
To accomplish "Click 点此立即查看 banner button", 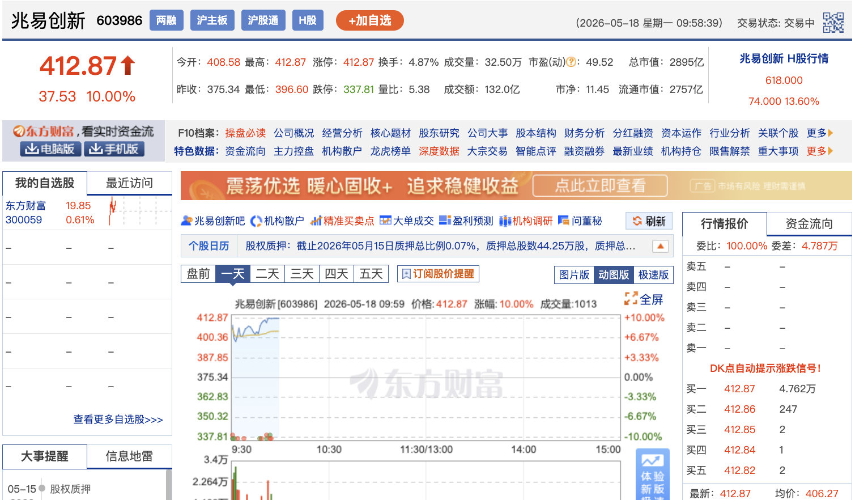I will coord(600,185).
